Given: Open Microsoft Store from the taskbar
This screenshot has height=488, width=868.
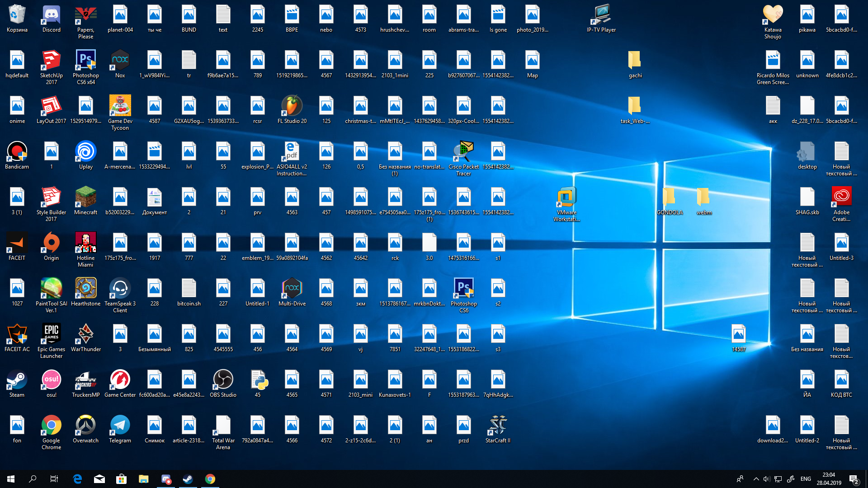Looking at the screenshot, I should click(x=121, y=479).
